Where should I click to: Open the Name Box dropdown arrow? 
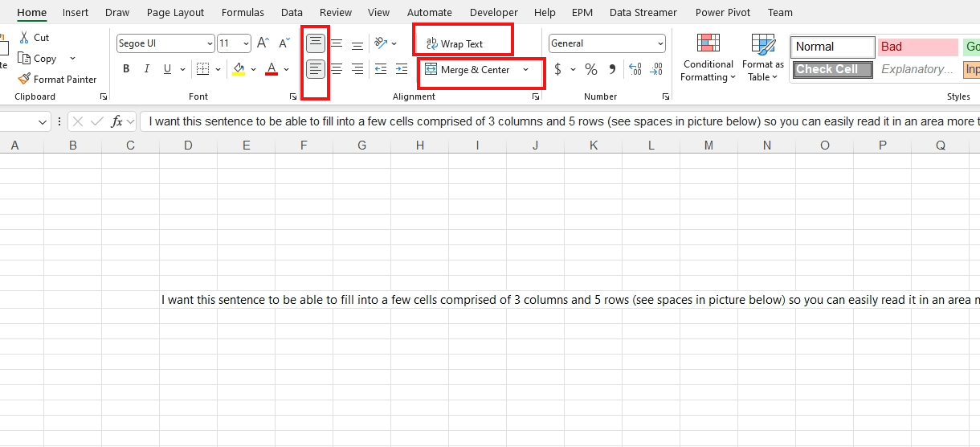click(43, 121)
